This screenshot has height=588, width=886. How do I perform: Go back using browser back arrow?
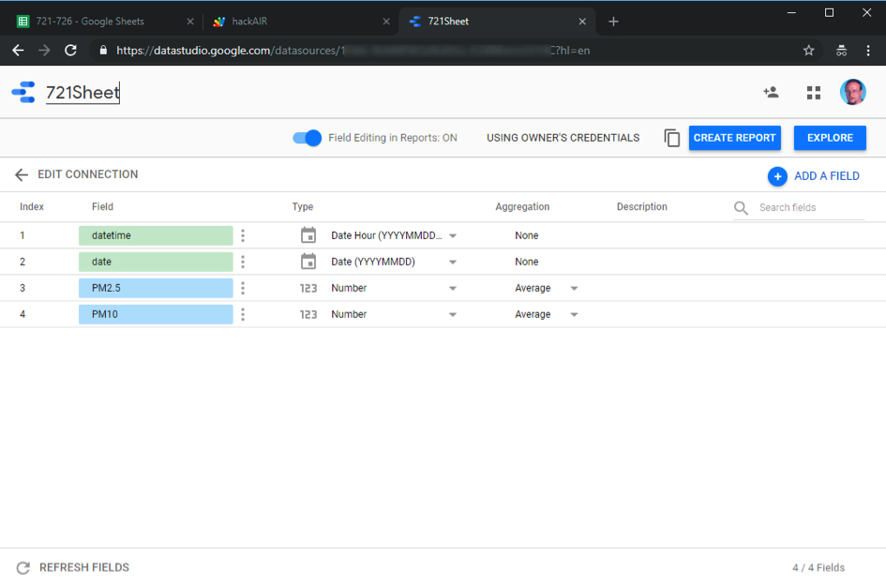pyautogui.click(x=18, y=51)
